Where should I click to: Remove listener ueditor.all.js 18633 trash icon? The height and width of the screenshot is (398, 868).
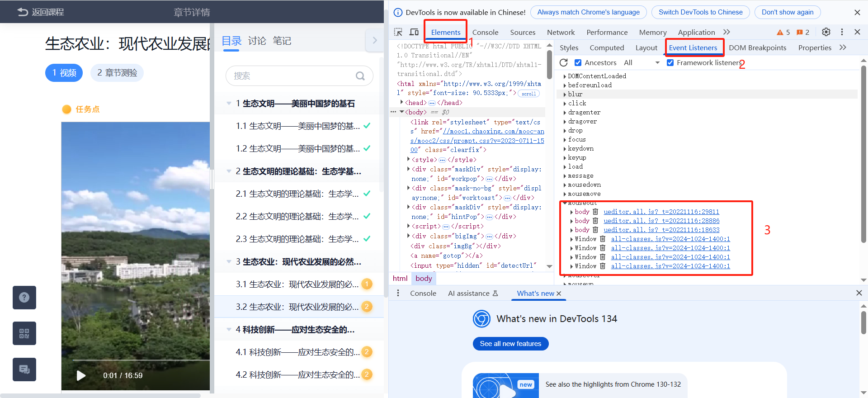pyautogui.click(x=595, y=230)
